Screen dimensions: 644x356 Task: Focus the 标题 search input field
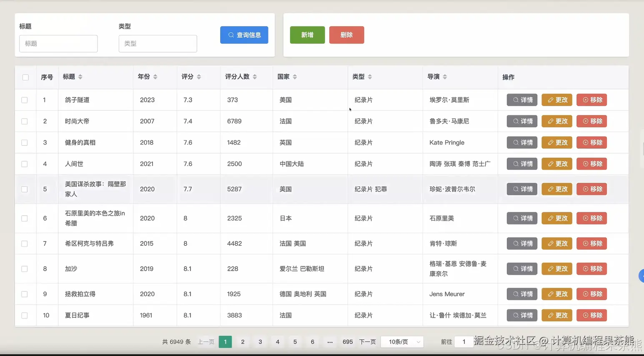pyautogui.click(x=58, y=43)
